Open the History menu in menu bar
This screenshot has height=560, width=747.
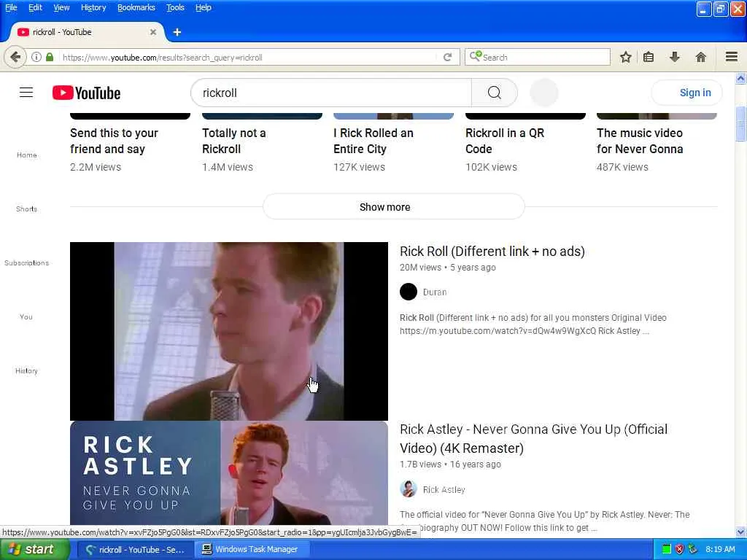pyautogui.click(x=93, y=7)
